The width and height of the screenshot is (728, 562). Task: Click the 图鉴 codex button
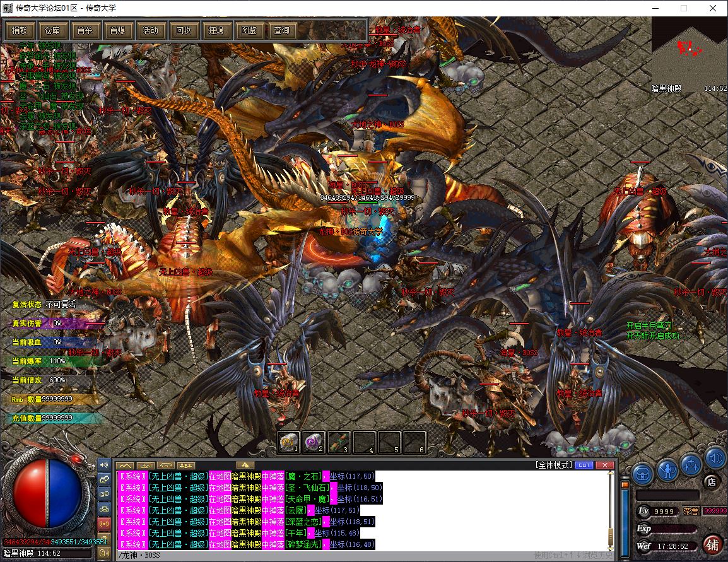click(x=249, y=31)
